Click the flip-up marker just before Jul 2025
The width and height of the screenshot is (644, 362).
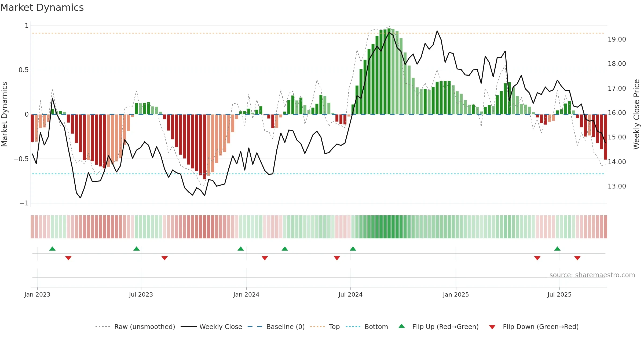tap(557, 249)
